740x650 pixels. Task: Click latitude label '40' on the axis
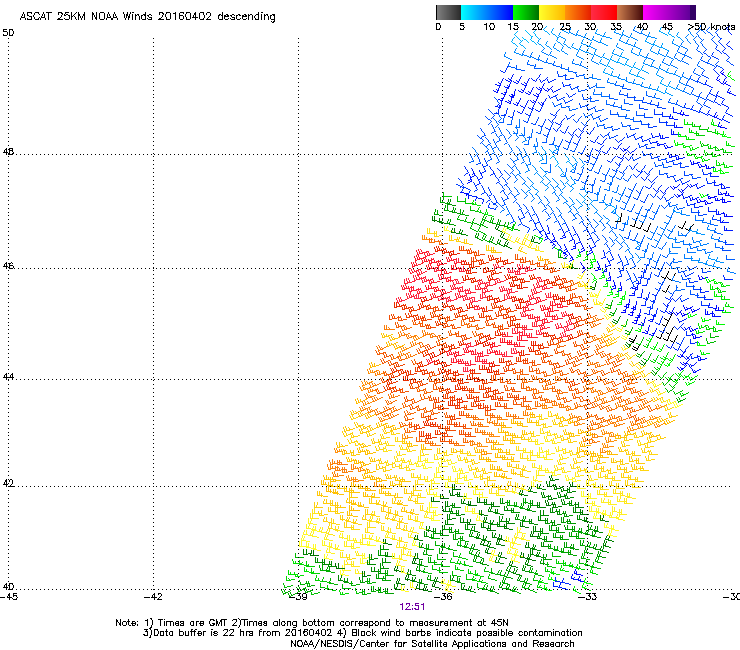(8, 587)
